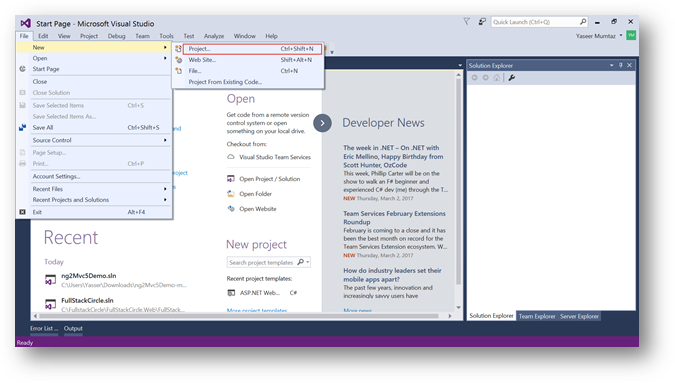Screen dimensions: 675x383
Task: Open the notifications filter flag icon
Action: [467, 22]
